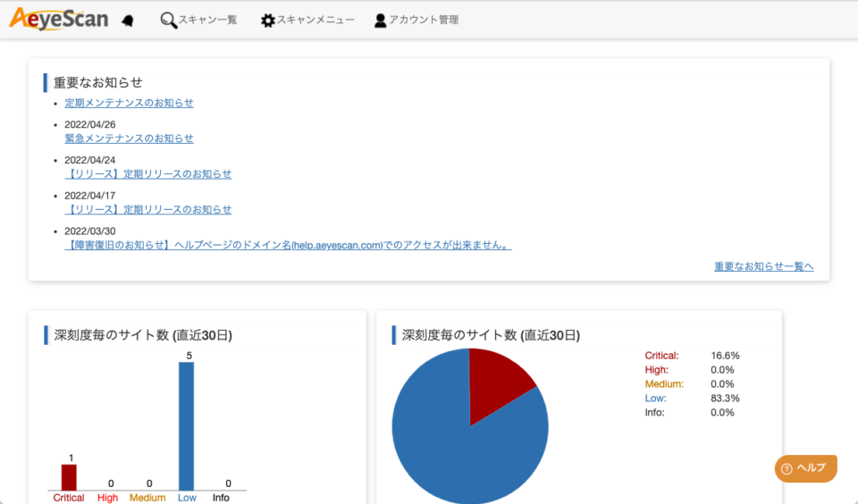The width and height of the screenshot is (858, 504).
Task: Open 定期メンテナンスのお知らせ link
Action: pyautogui.click(x=129, y=103)
